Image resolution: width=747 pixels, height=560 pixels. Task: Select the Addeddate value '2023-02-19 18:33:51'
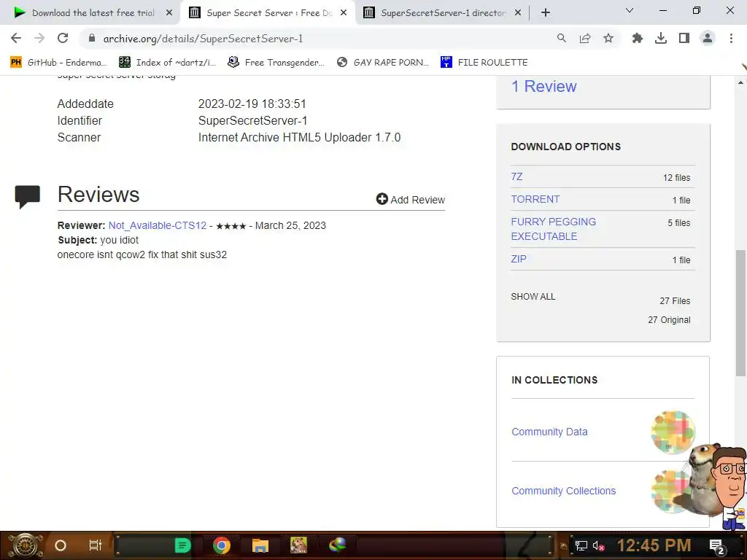coord(252,104)
